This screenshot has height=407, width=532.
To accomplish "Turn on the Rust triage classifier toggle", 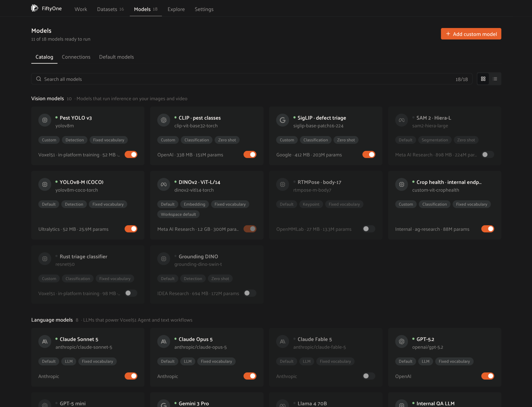I will pos(131,293).
